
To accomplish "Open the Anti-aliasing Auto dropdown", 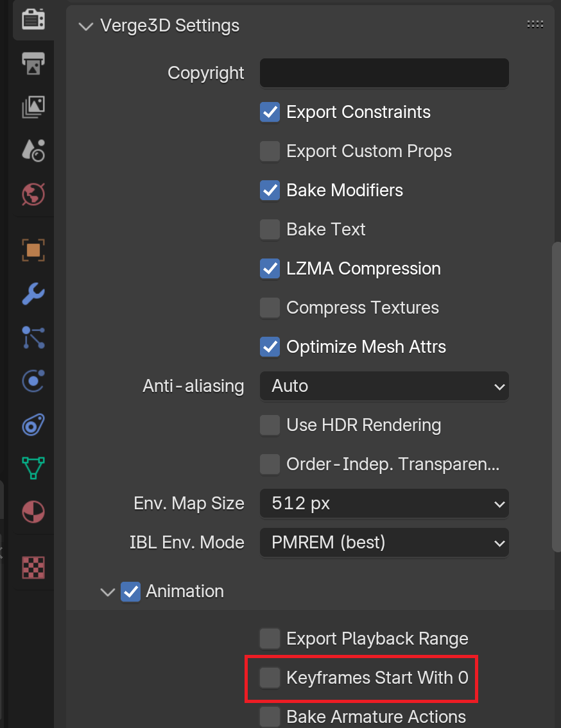I will pos(384,386).
